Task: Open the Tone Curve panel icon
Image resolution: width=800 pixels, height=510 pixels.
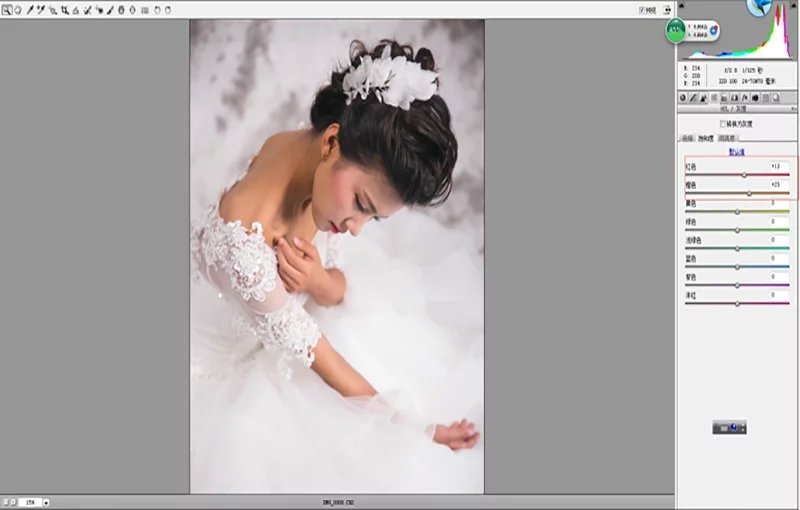Action: [693, 97]
